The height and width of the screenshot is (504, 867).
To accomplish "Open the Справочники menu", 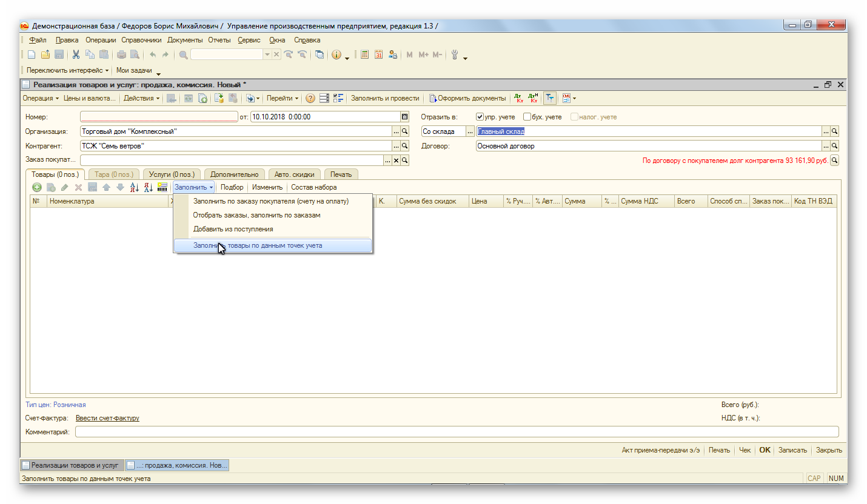I will [x=141, y=40].
